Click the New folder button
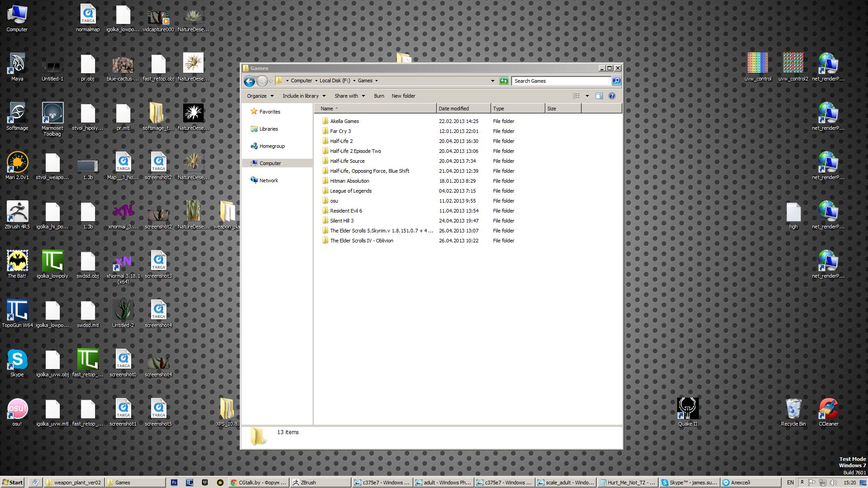Screen dimensions: 868x488 tap(403, 96)
